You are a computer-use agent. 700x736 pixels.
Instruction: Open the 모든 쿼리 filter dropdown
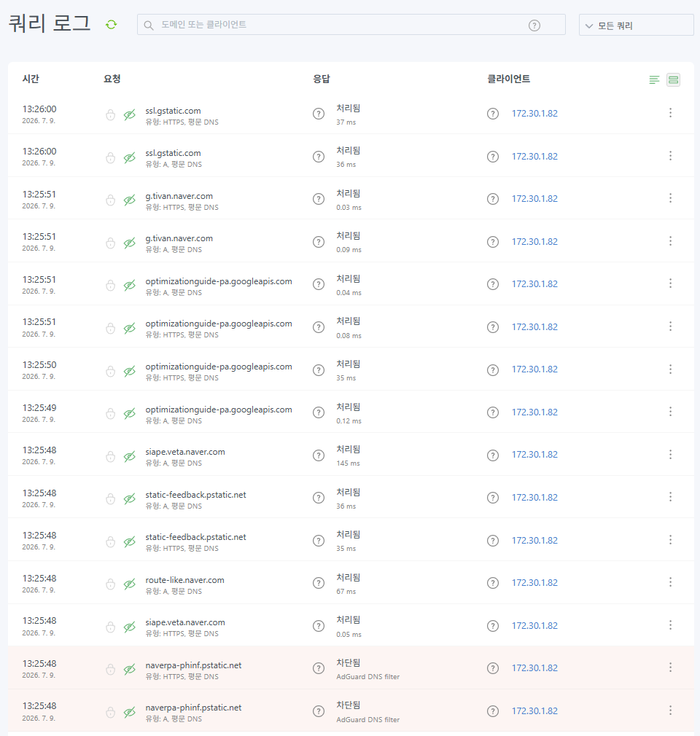pyautogui.click(x=636, y=26)
